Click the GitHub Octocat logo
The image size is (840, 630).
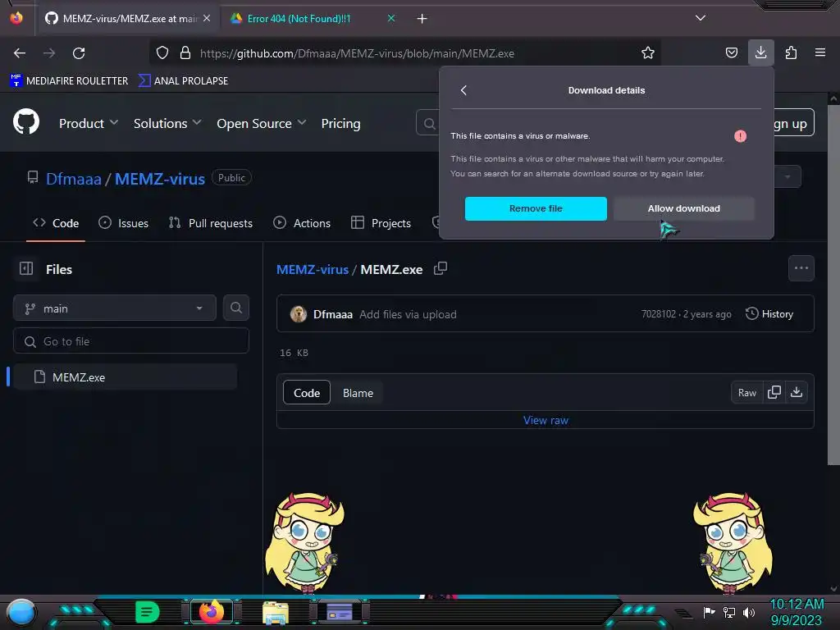tap(26, 122)
